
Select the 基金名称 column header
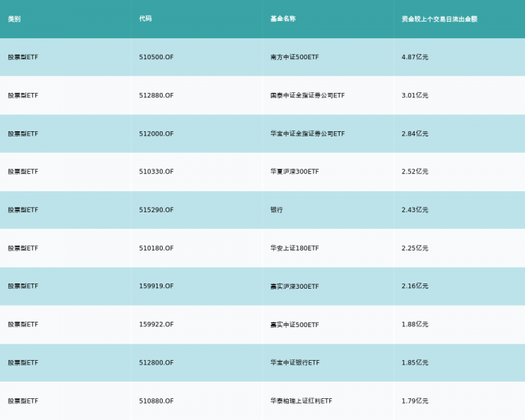283,19
